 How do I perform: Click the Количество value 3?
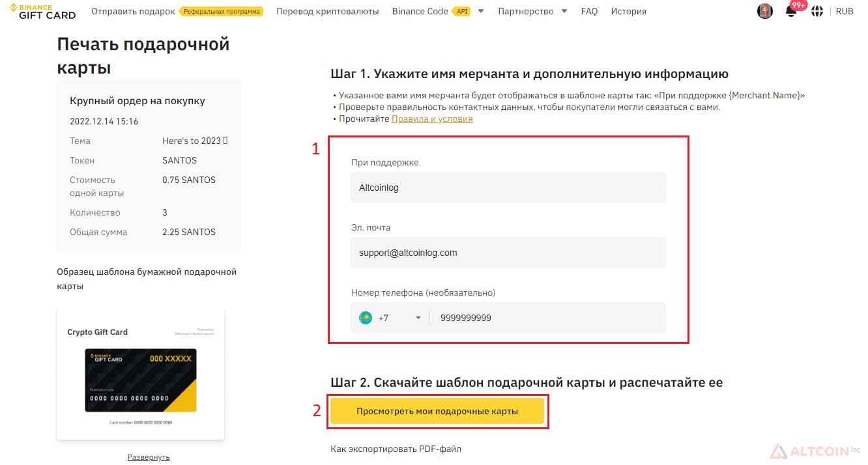(165, 212)
